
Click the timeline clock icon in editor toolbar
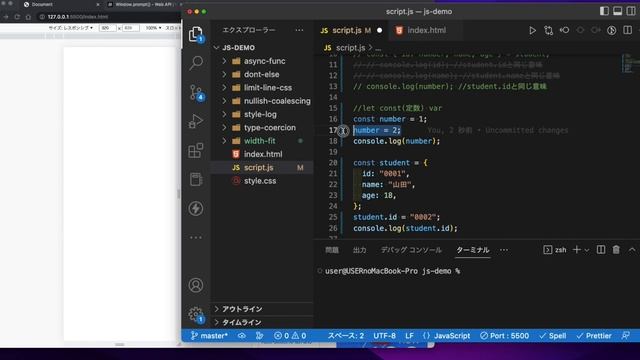611,30
